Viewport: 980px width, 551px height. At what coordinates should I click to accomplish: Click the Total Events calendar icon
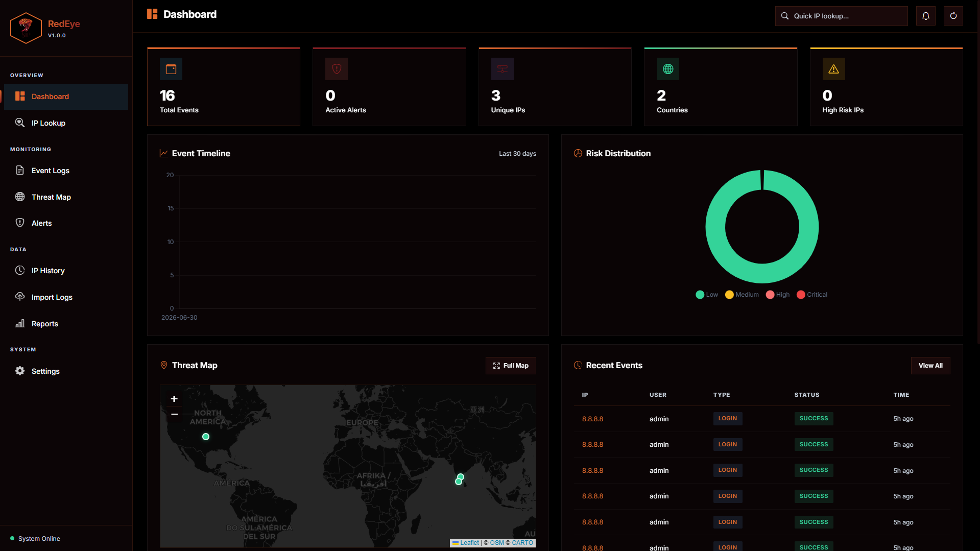(171, 69)
